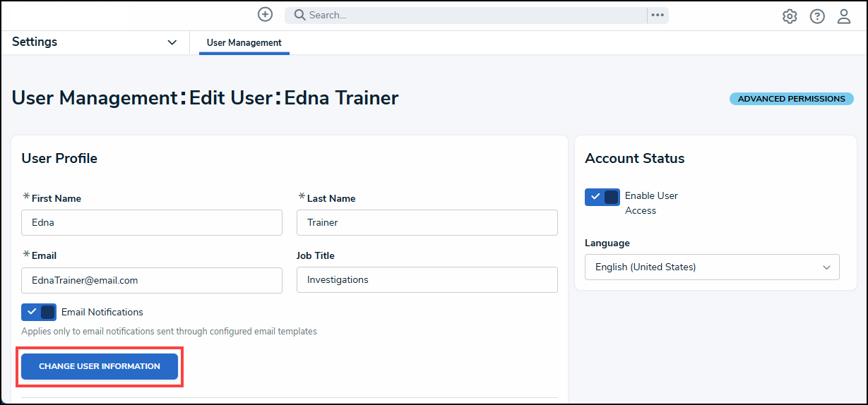
Task: Click into the Last Name field
Action: (427, 222)
